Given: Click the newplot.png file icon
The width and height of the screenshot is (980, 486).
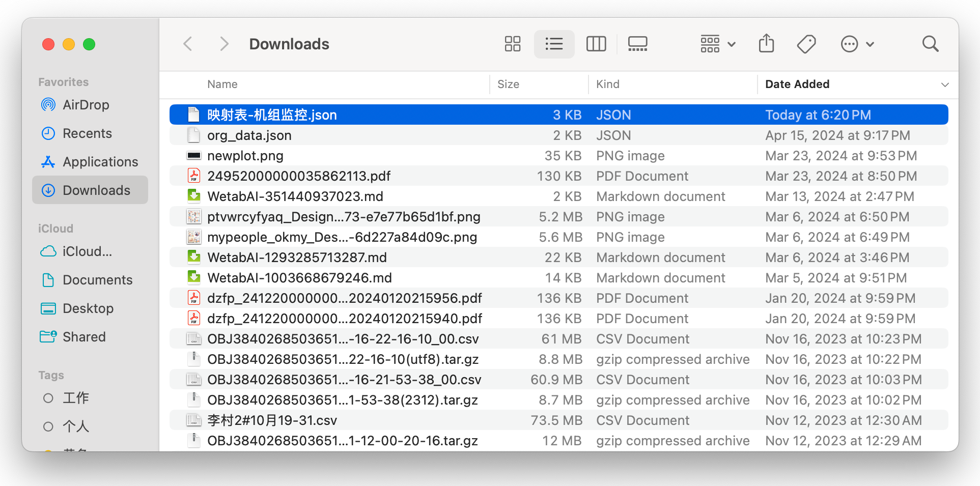Looking at the screenshot, I should point(194,156).
